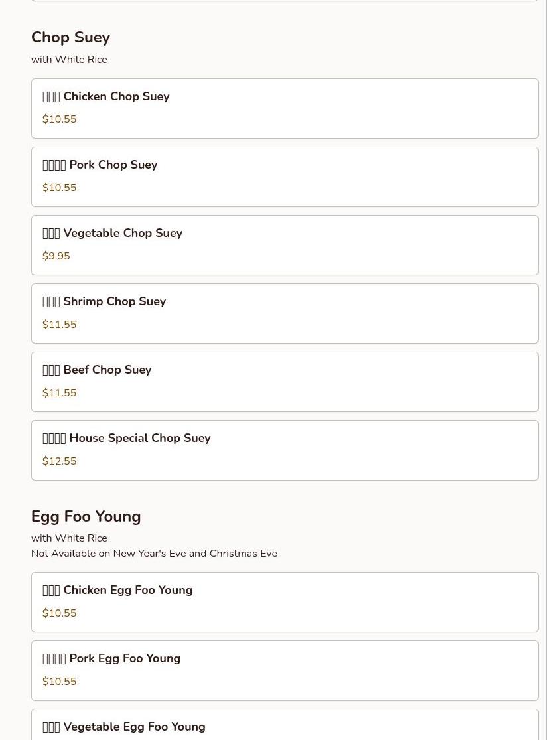This screenshot has width=560, height=740.
Task: Click the Pork Egg Foo Young $10.55 price
Action: [x=59, y=682]
